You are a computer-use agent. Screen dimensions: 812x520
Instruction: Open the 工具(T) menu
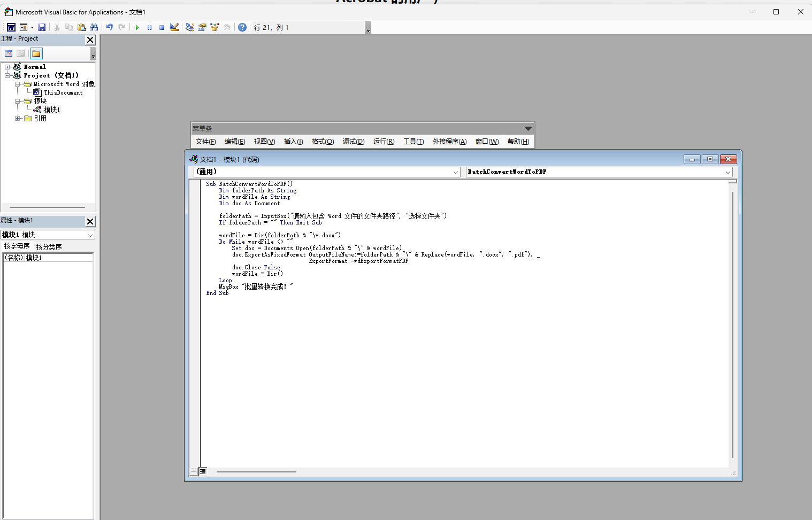pyautogui.click(x=413, y=142)
